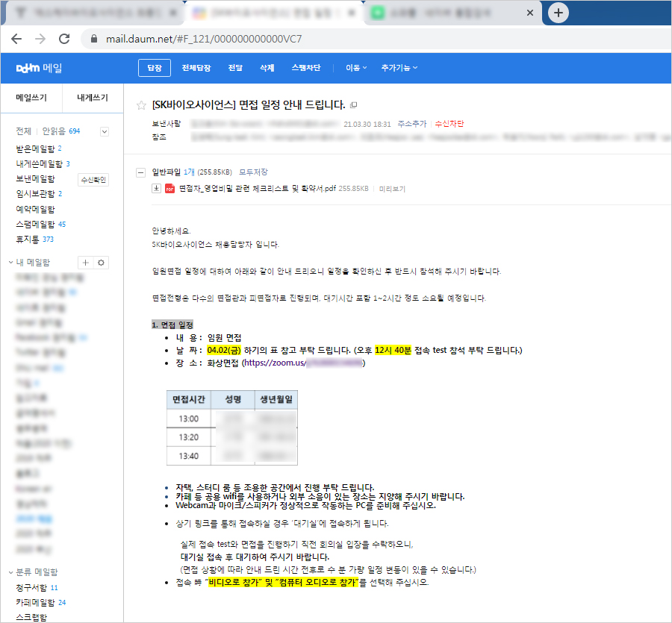Click the browser address bar URL
The width and height of the screenshot is (672, 623).
pos(204,39)
